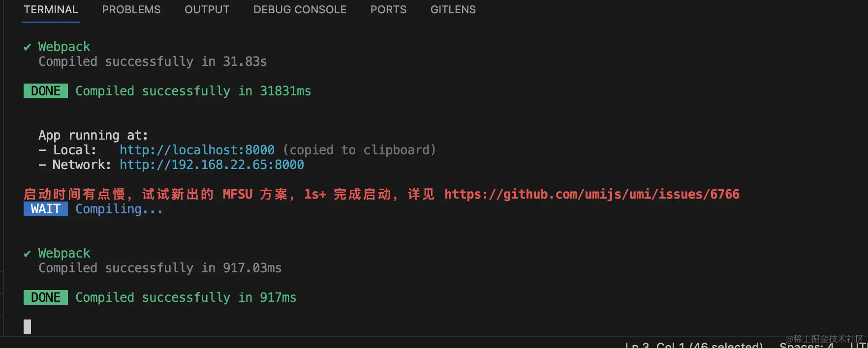Select the active TERMINAL tab
This screenshot has height=348, width=868.
tap(51, 9)
